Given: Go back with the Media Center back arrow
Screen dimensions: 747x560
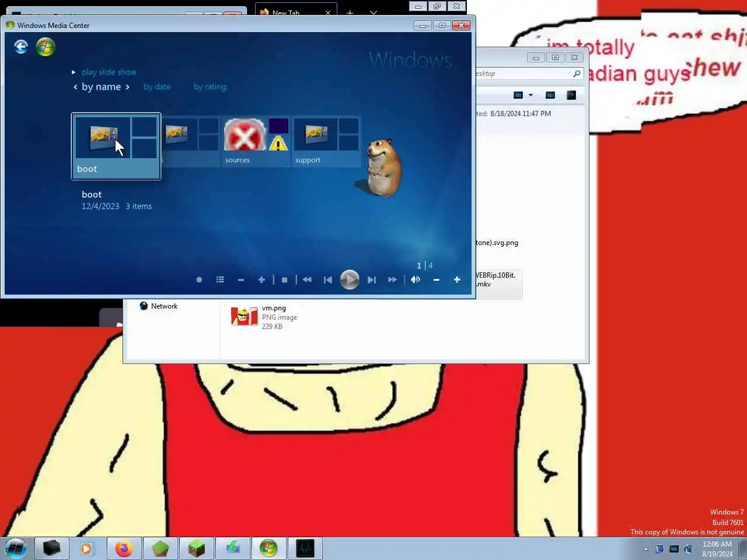Looking at the screenshot, I should (x=21, y=47).
